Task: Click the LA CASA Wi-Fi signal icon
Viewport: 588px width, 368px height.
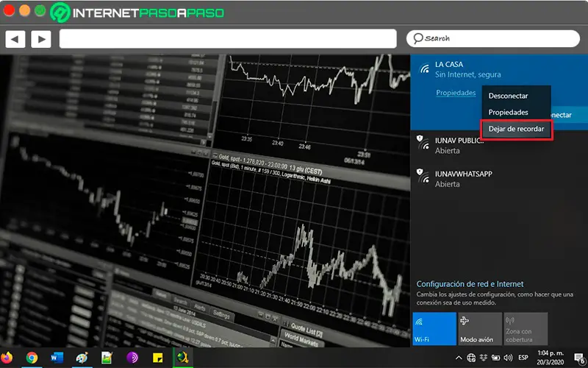Action: 425,68
